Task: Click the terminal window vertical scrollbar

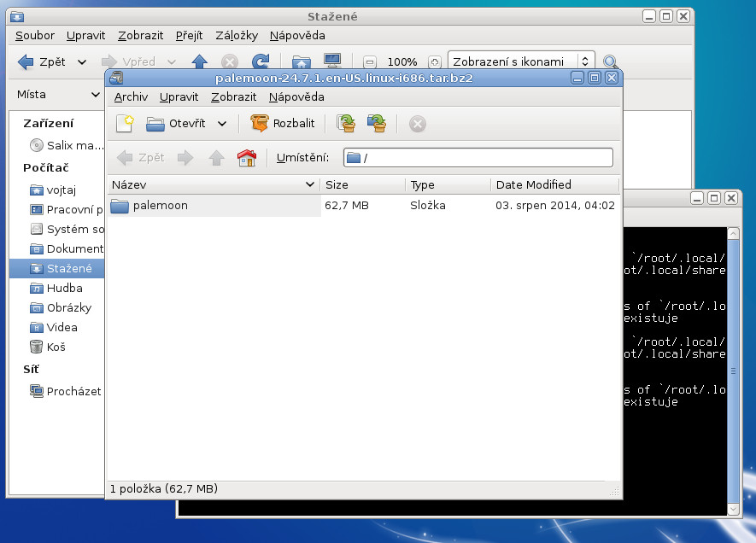Action: click(733, 371)
